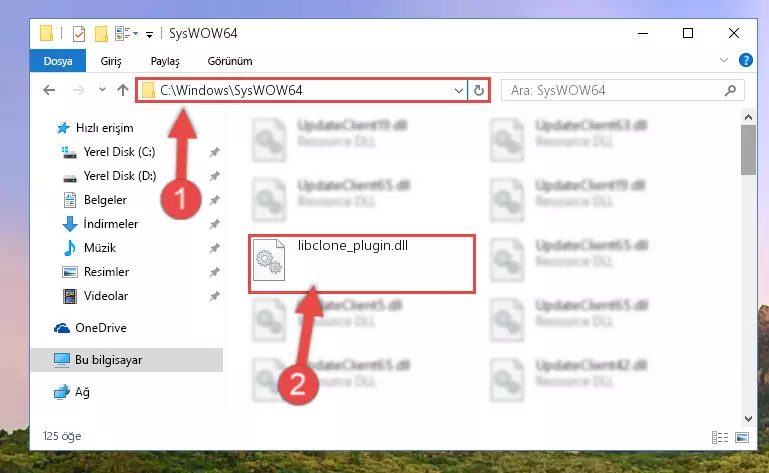
Task: Switch to details view in status bar
Action: [x=720, y=437]
